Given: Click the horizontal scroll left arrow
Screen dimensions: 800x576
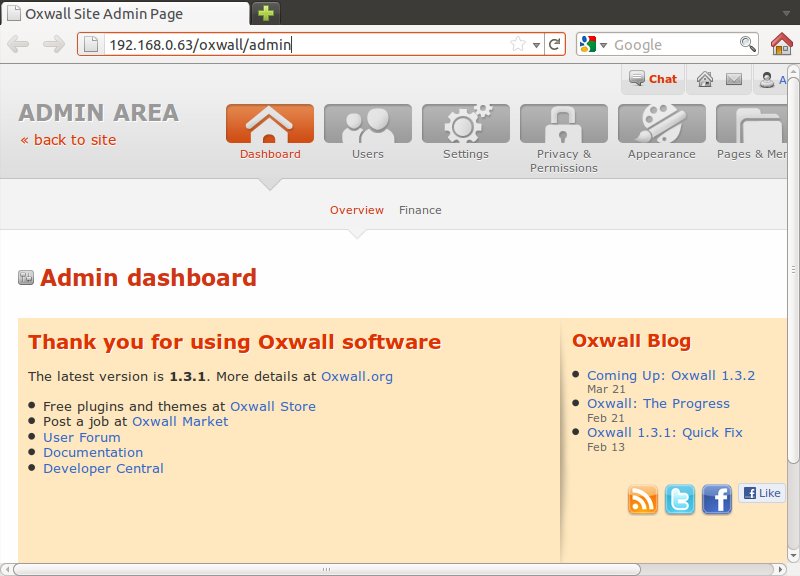Looking at the screenshot, I should tap(7, 569).
